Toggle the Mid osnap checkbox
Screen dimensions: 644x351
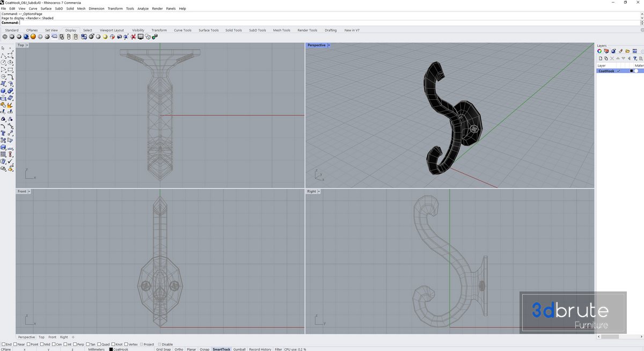[x=41, y=344]
